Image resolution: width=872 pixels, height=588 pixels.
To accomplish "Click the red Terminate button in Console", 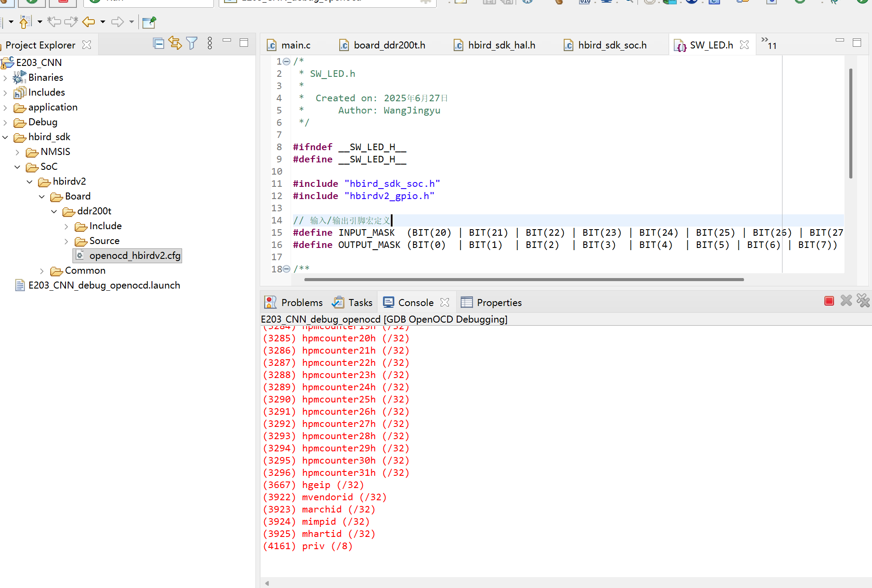I will click(x=829, y=301).
